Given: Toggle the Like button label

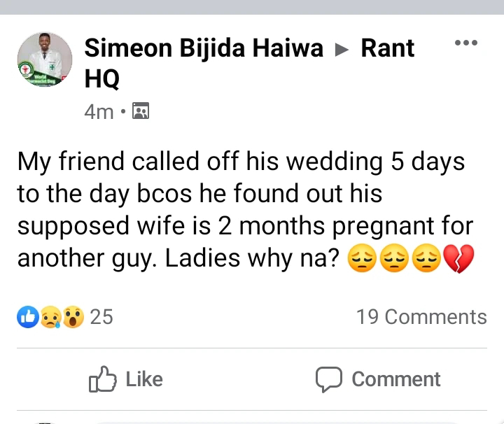Looking at the screenshot, I should click(x=144, y=379).
